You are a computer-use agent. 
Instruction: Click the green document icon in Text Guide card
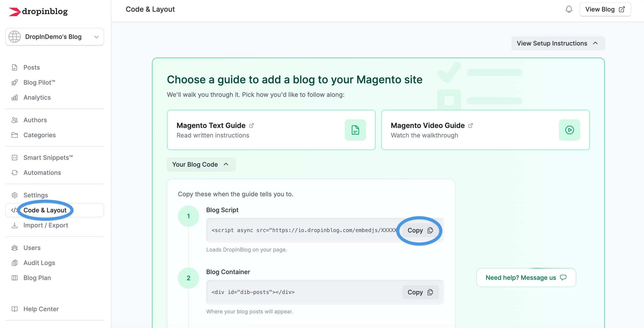(355, 130)
